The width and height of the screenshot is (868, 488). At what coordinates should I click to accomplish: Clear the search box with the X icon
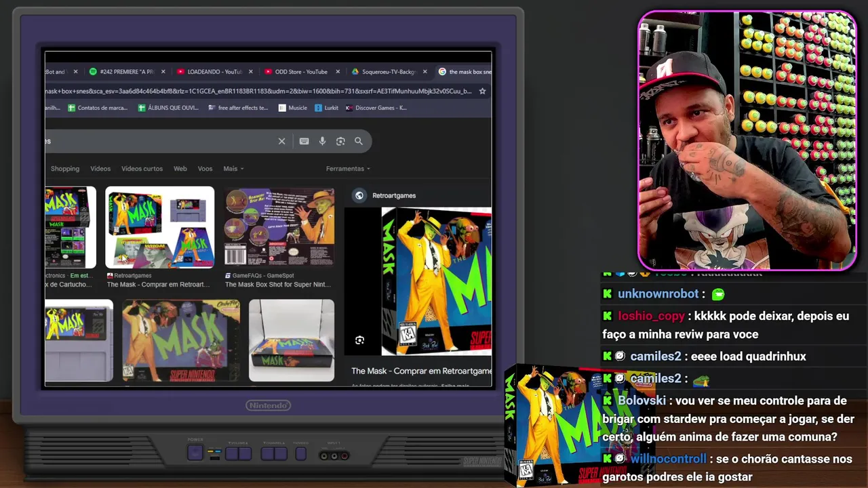[x=281, y=141]
